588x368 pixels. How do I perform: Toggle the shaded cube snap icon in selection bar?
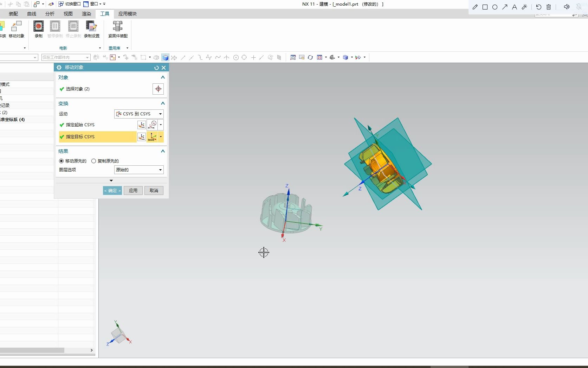point(165,57)
